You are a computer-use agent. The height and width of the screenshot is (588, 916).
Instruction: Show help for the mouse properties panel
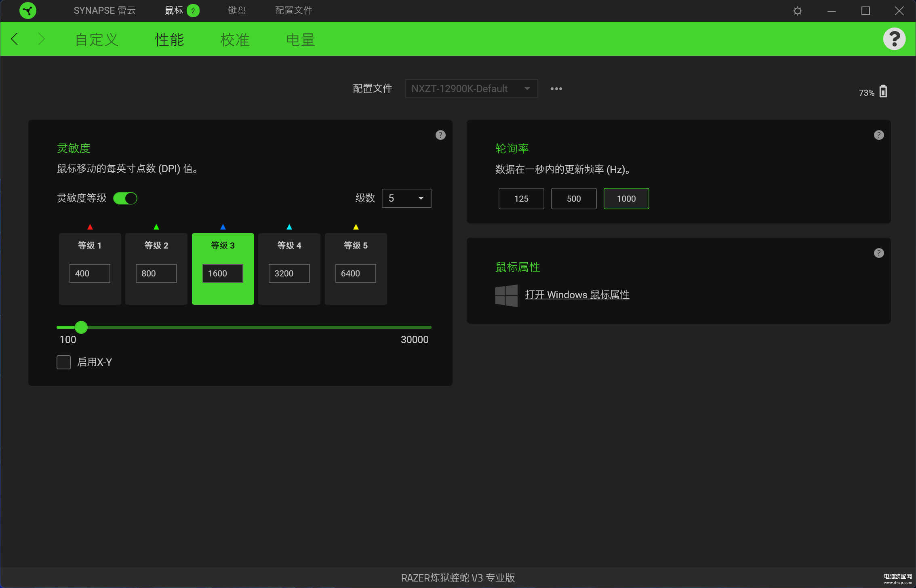click(x=879, y=253)
